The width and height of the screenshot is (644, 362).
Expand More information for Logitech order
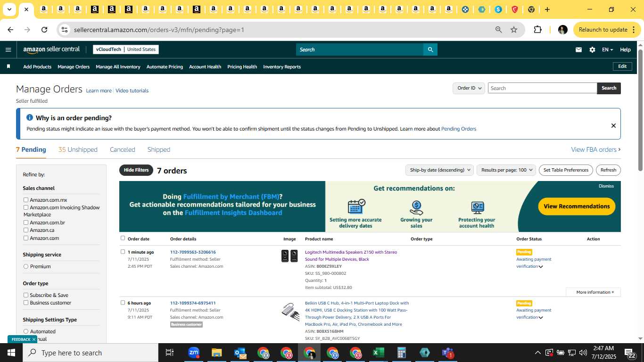(x=594, y=292)
